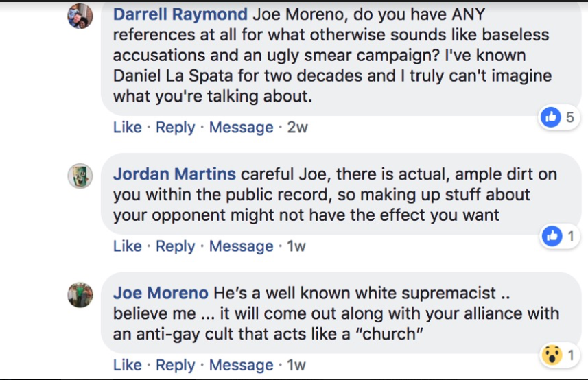
Task: Click the like reaction icon on Jordan Martins' comment
Action: (552, 236)
